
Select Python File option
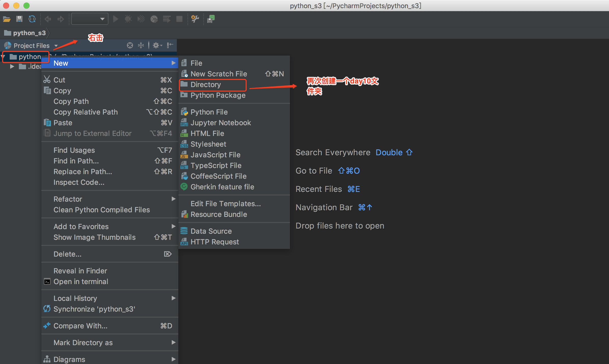point(234,112)
